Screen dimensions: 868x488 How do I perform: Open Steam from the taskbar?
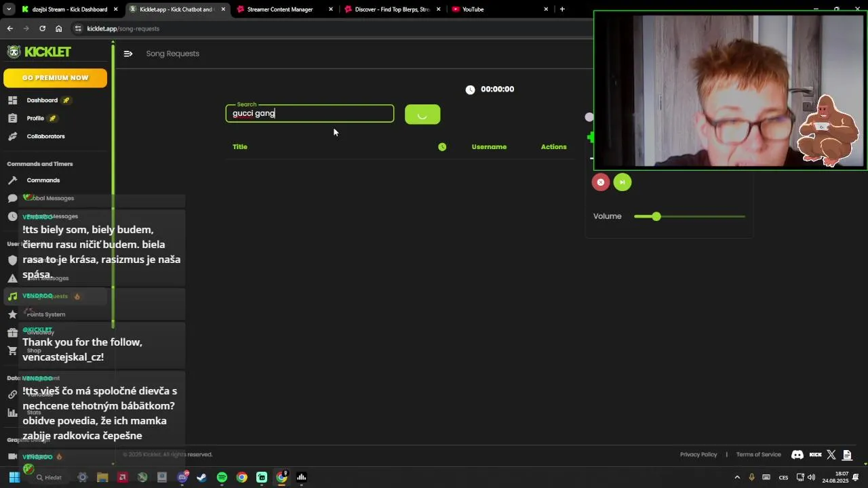pos(201,477)
